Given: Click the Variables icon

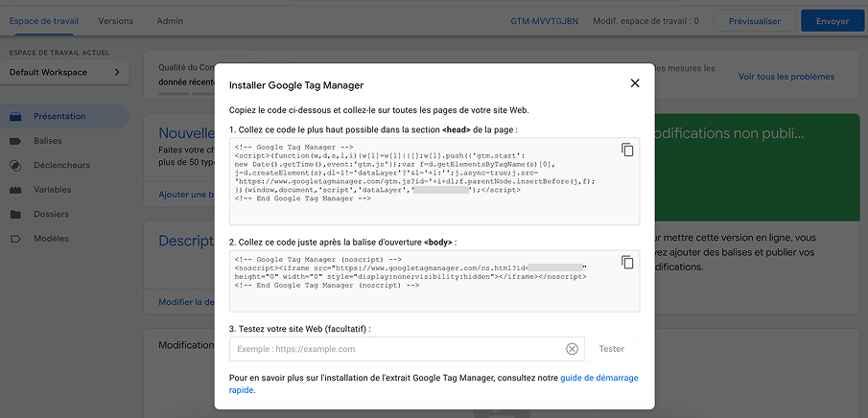Looking at the screenshot, I should click(x=15, y=190).
